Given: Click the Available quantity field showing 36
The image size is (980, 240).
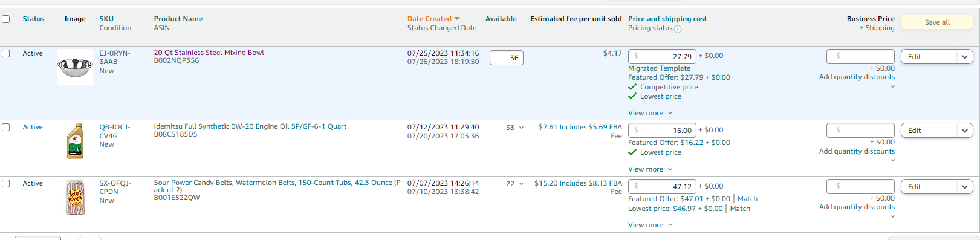Looking at the screenshot, I should 507,58.
